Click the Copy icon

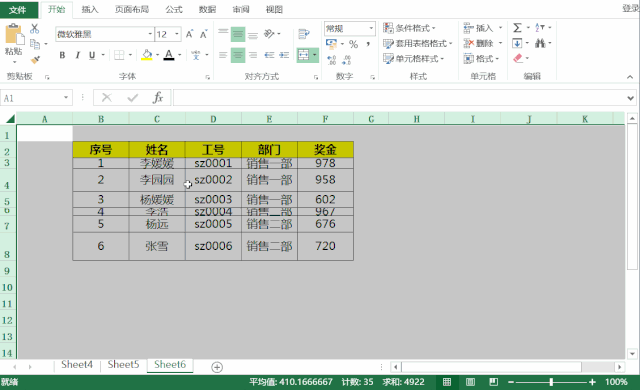35,44
